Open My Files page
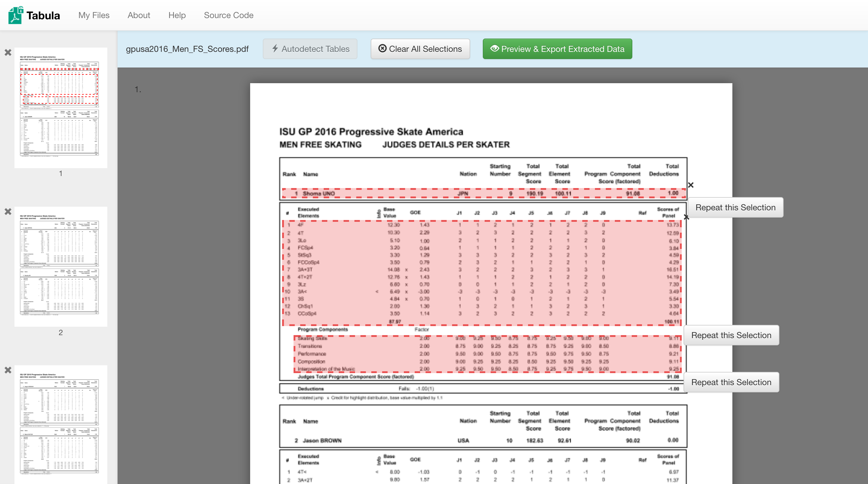The width and height of the screenshot is (868, 484). [x=94, y=15]
